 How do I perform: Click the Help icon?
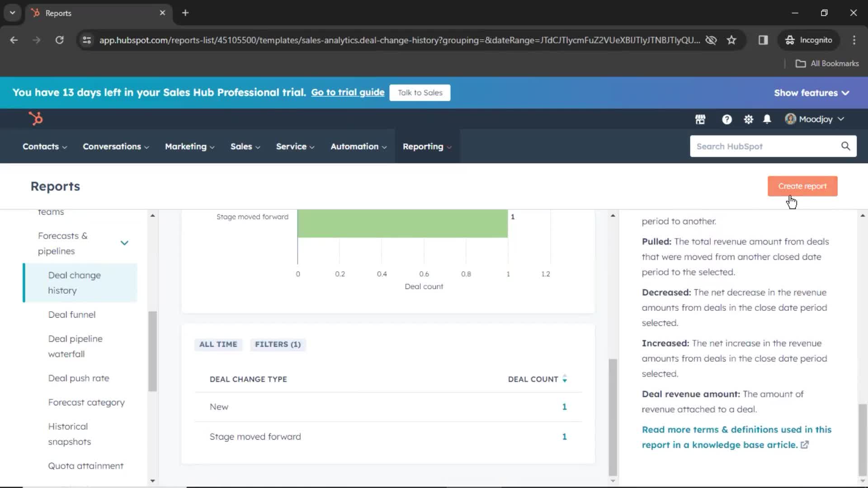pyautogui.click(x=726, y=118)
